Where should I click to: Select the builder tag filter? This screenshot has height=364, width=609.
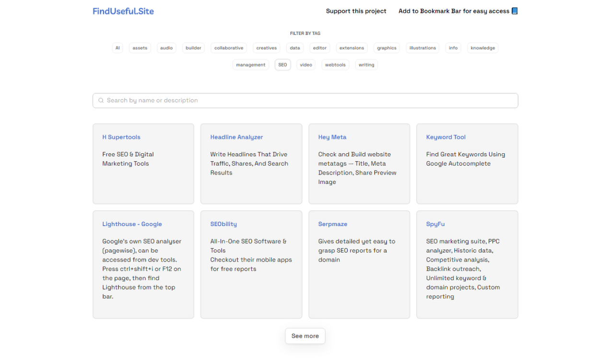194,48
